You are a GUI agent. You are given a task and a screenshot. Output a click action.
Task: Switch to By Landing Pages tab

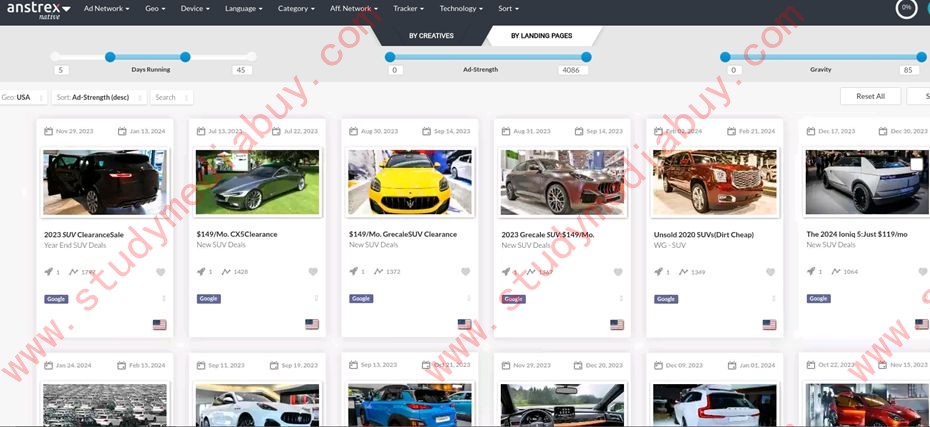click(542, 36)
